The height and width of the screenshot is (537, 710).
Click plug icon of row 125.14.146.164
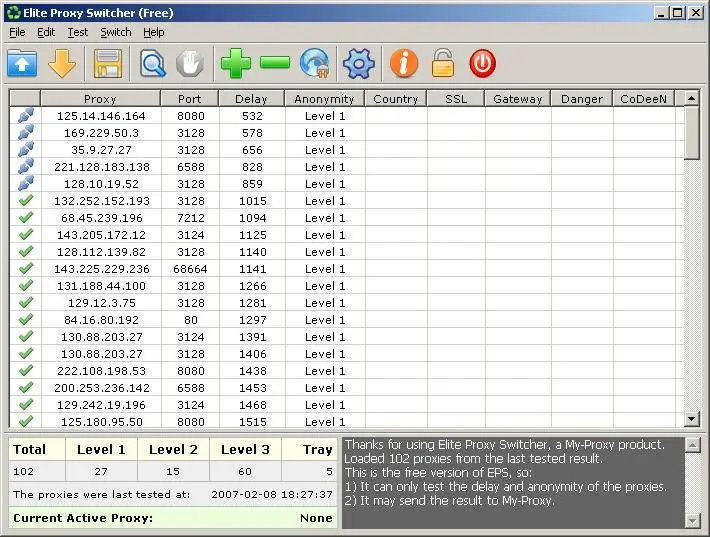point(26,115)
